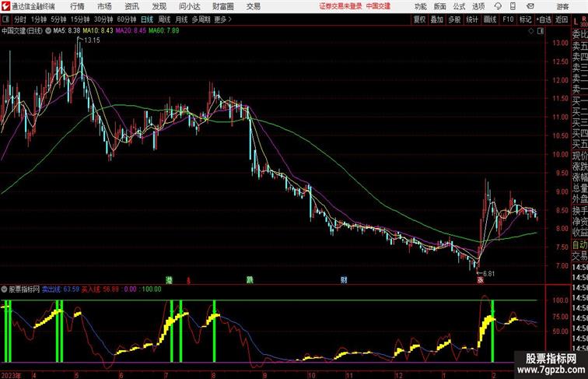The width and height of the screenshot is (588, 379).
Task: Open the 公式 menu
Action: [459, 6]
